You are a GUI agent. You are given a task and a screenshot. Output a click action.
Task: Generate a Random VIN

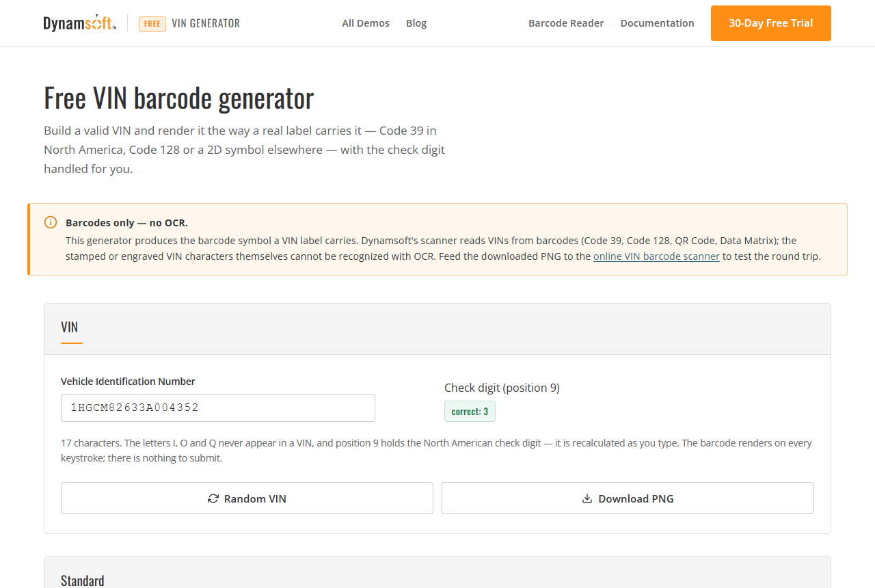(x=247, y=498)
